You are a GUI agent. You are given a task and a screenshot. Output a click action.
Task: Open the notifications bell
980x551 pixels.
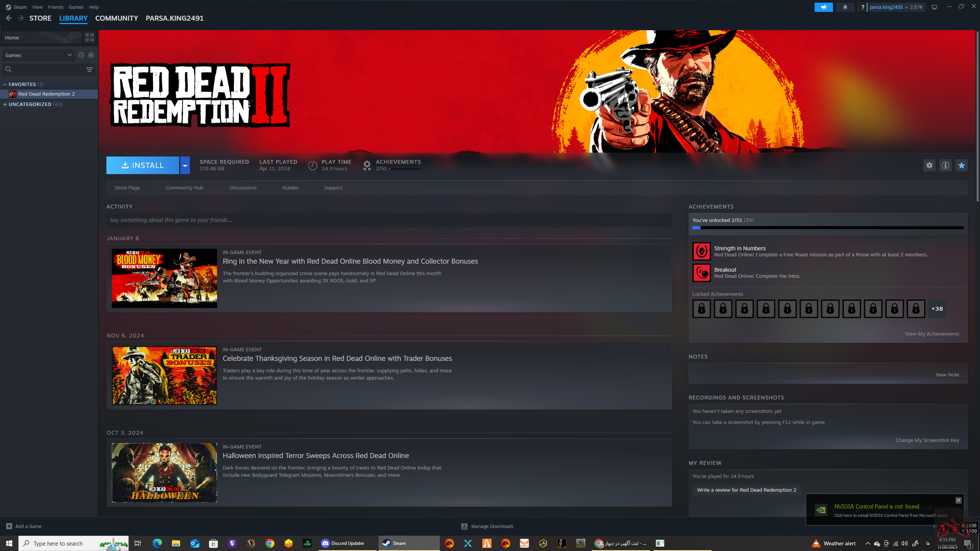click(845, 7)
